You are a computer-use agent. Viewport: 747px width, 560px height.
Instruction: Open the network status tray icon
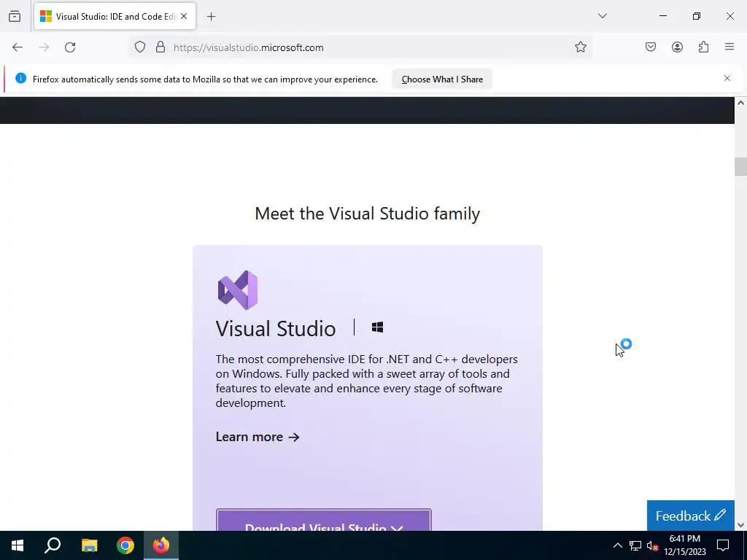635,545
